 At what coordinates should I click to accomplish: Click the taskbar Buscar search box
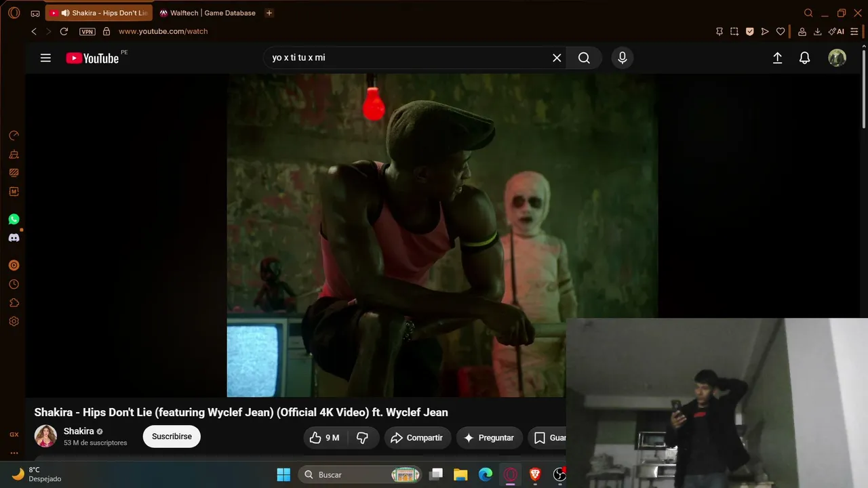pos(360,474)
